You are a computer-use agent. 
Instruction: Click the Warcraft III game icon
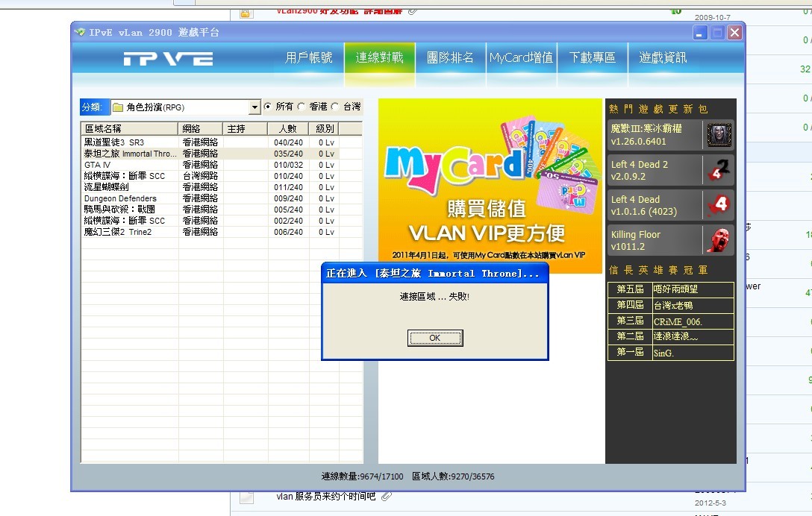tap(719, 135)
